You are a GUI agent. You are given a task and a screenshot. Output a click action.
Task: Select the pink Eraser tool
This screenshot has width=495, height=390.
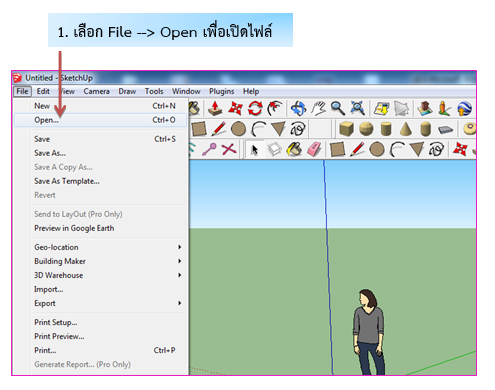point(314,149)
